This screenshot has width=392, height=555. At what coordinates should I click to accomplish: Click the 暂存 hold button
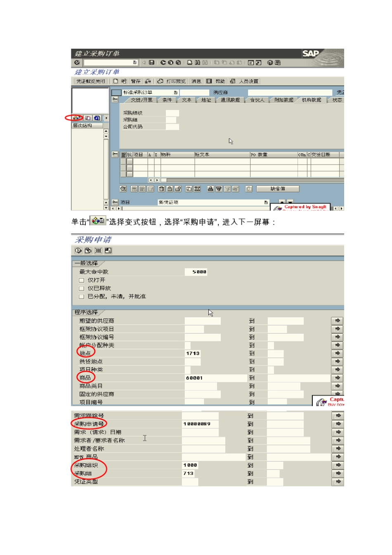(136, 81)
